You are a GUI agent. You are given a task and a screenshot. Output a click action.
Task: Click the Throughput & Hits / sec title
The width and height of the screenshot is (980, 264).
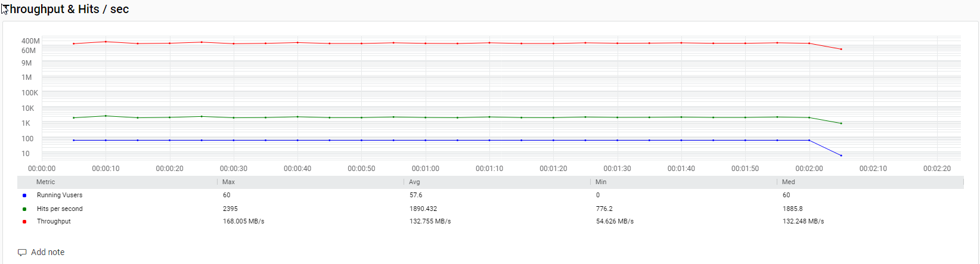tap(66, 9)
